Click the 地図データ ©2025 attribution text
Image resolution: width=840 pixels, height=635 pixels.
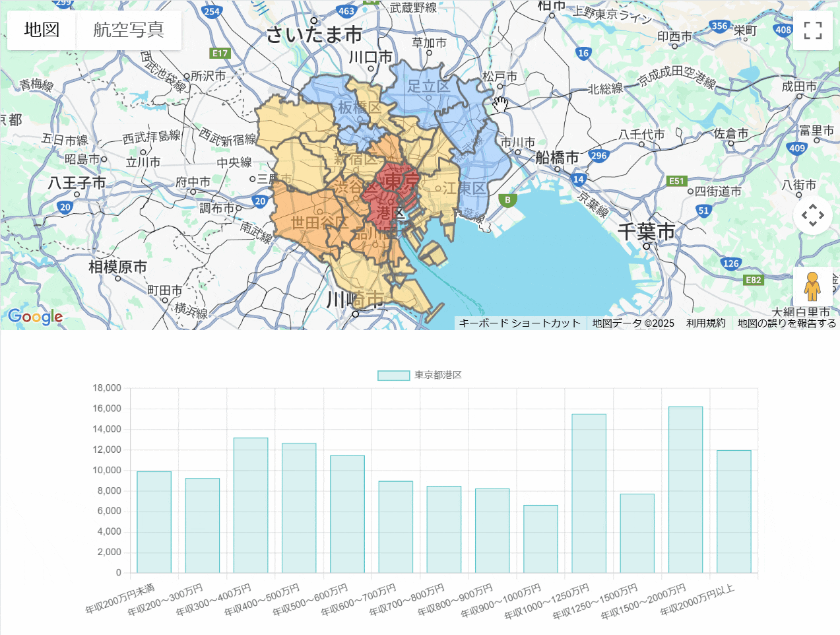tap(633, 323)
